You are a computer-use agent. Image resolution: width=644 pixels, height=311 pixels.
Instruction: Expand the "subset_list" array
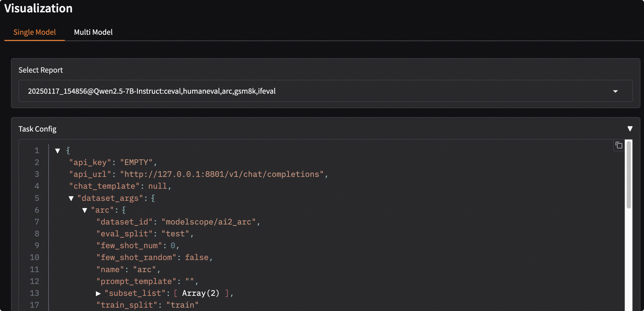[98, 293]
